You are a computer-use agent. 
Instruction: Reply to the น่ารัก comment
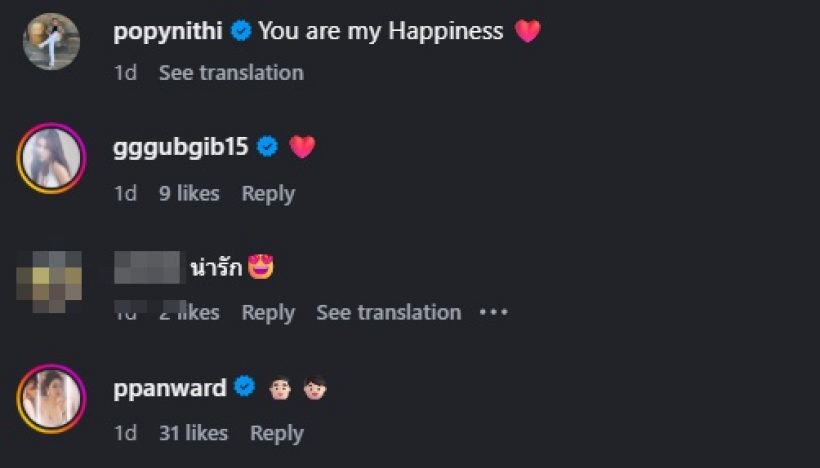pos(268,313)
